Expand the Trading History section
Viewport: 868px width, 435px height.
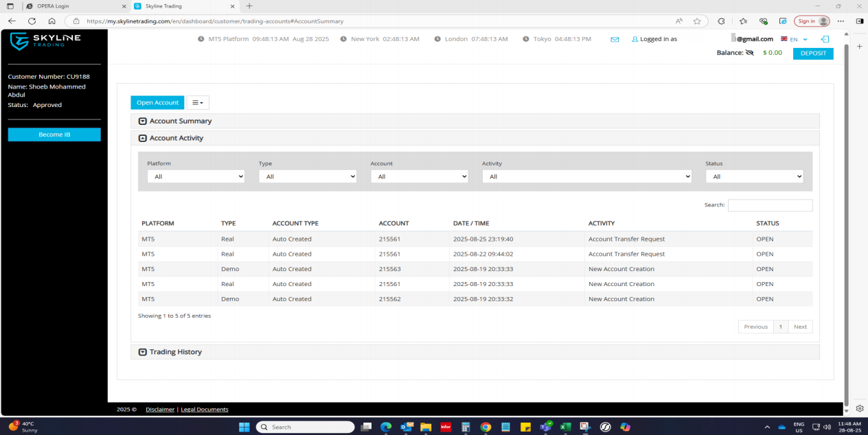[x=143, y=352]
